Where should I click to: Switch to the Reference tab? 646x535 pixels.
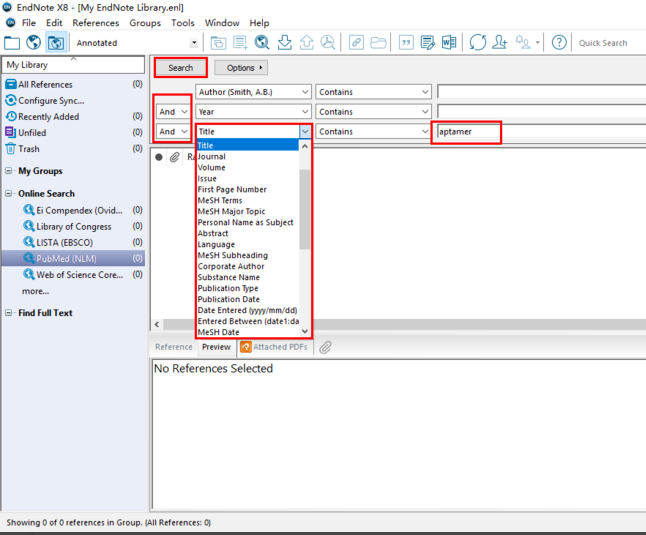click(173, 347)
